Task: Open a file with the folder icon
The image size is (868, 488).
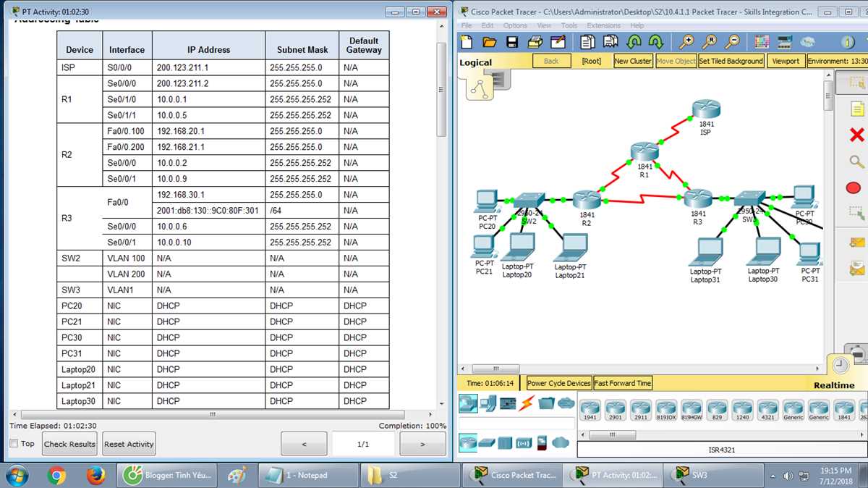Action: point(490,42)
